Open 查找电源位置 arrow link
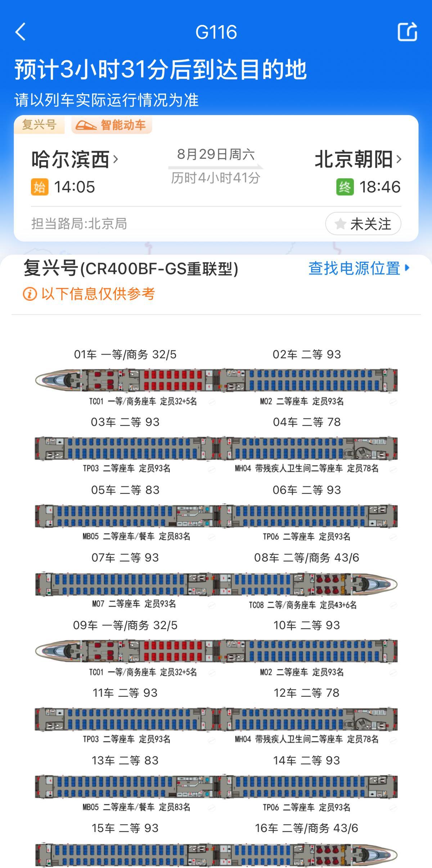The height and width of the screenshot is (868, 432). (x=359, y=268)
